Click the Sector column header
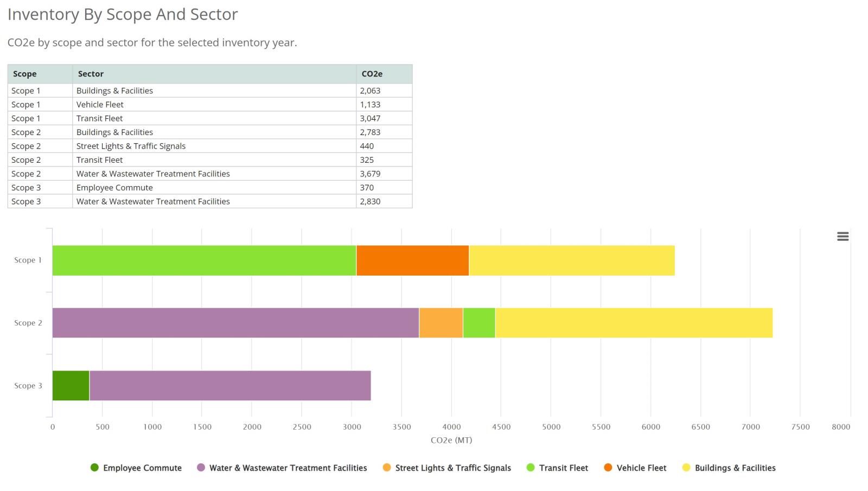 pyautogui.click(x=214, y=74)
